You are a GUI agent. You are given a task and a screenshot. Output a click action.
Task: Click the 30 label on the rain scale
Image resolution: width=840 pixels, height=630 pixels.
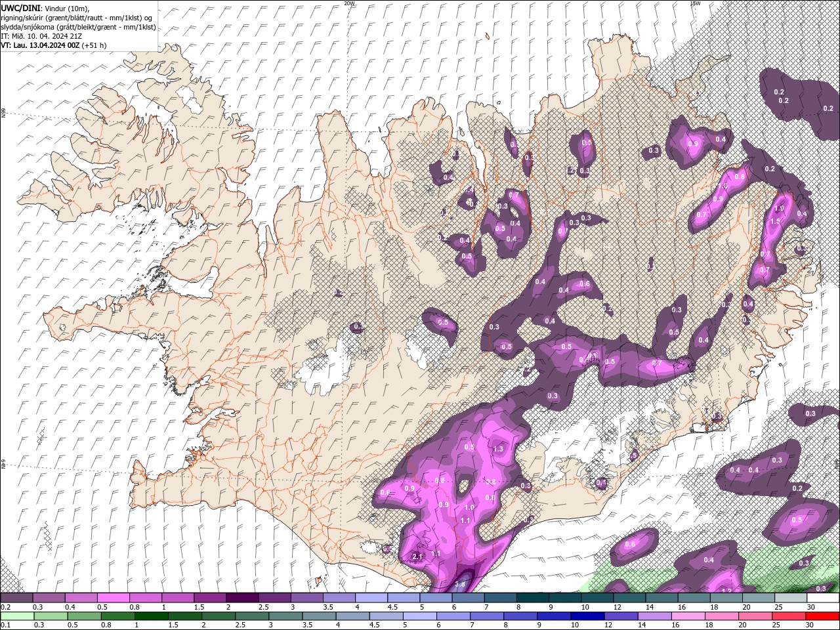[809, 625]
